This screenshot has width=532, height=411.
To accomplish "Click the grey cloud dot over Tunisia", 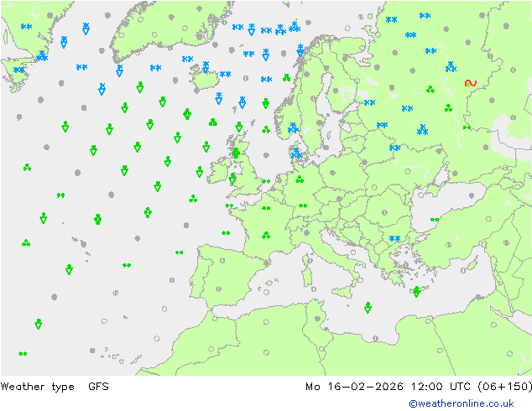I will click(x=317, y=319).
